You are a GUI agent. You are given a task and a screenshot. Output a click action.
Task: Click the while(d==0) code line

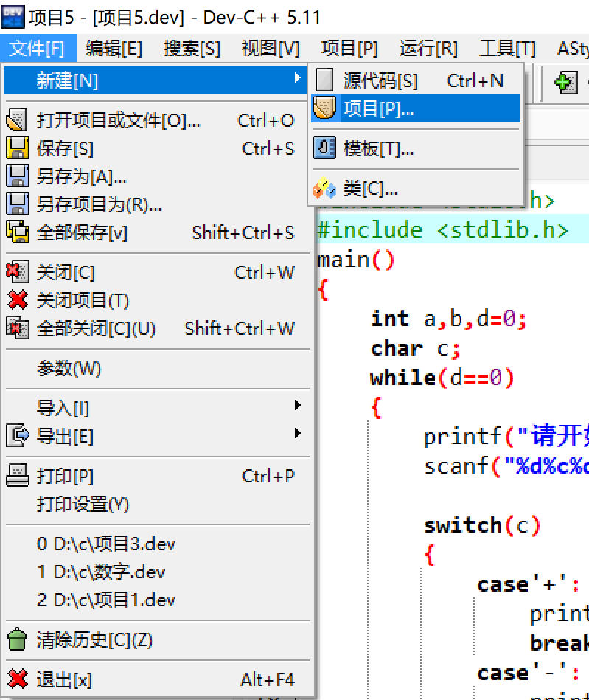(442, 378)
